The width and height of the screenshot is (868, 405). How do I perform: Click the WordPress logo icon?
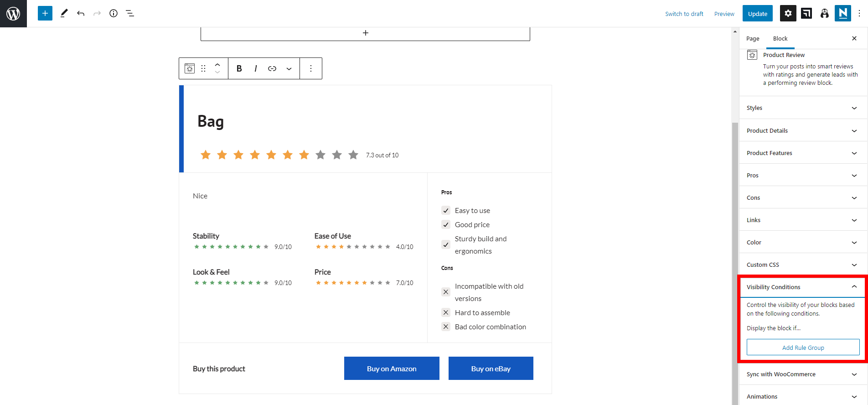point(13,14)
